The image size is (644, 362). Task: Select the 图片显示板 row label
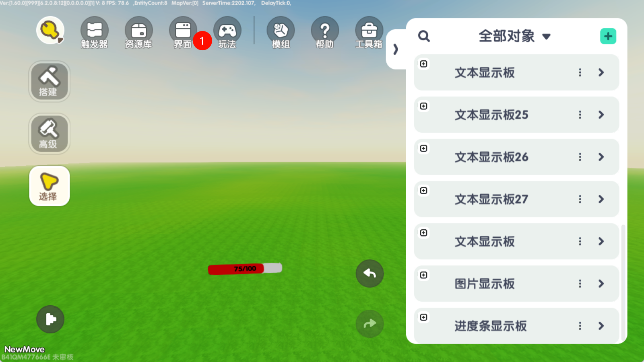(485, 284)
